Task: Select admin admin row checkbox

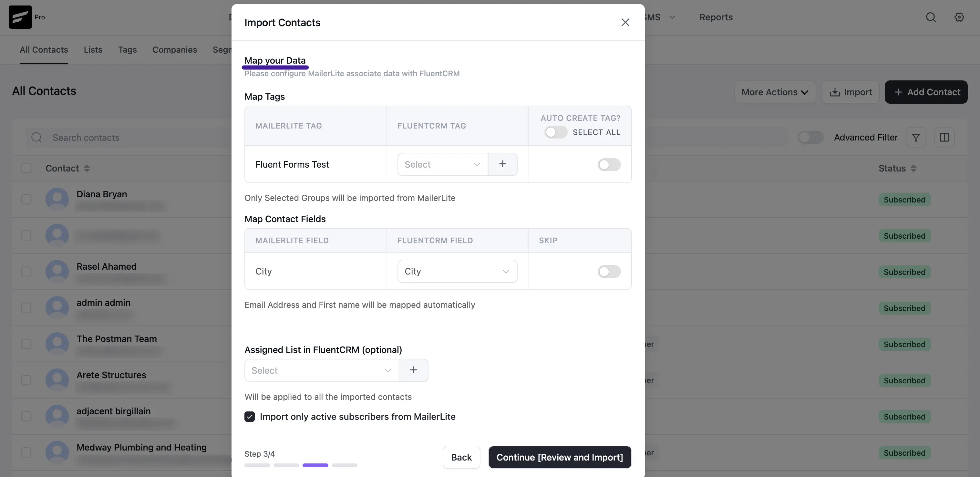Action: pos(26,307)
